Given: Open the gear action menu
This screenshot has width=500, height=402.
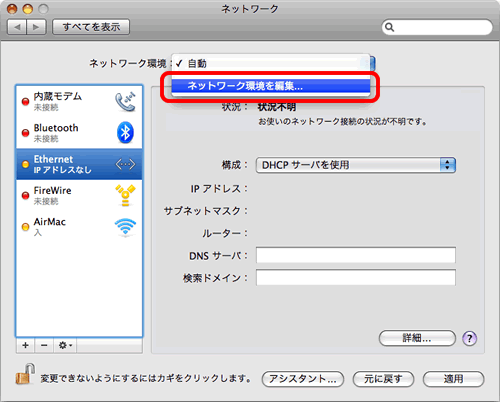Looking at the screenshot, I should click(x=65, y=345).
